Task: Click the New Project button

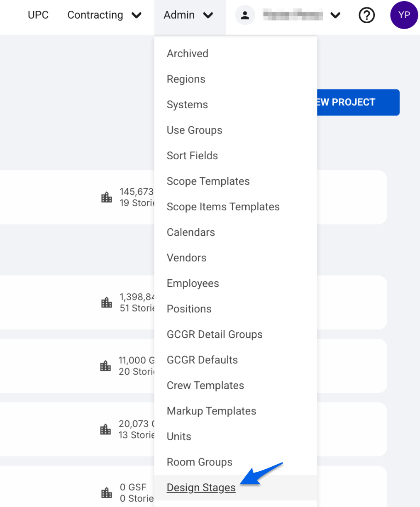Action: tap(358, 102)
